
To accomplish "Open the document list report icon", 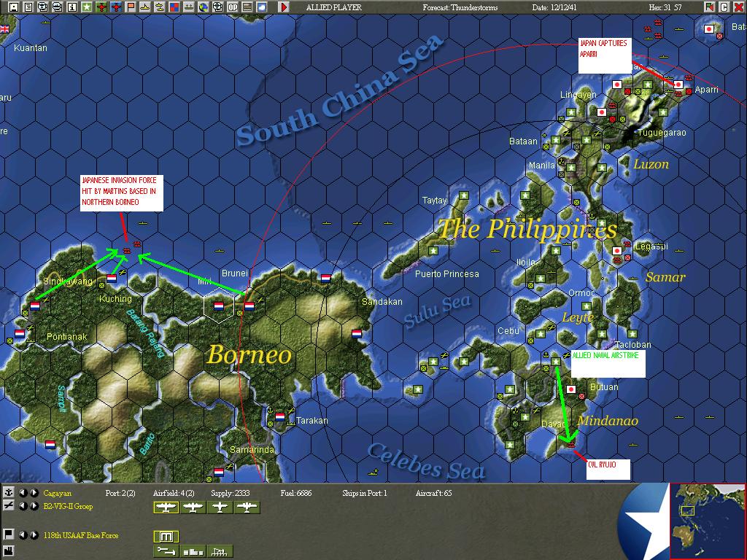I will point(28,7).
